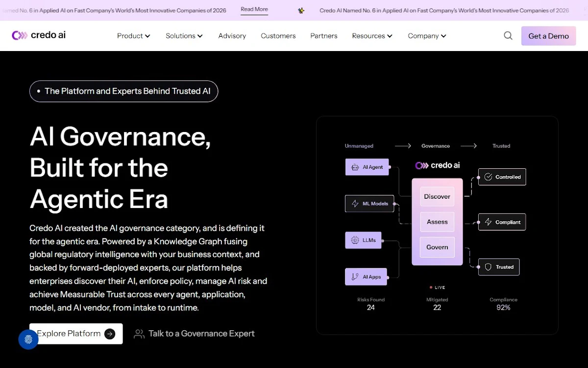Click the Credo AI logo
This screenshot has width=588, height=368.
coord(39,35)
